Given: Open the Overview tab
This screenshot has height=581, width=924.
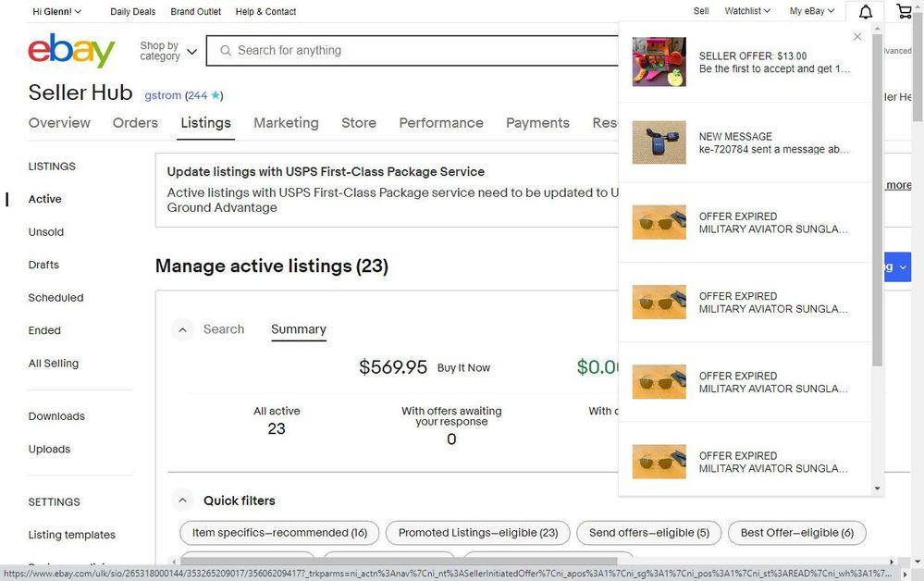Looking at the screenshot, I should 59,122.
